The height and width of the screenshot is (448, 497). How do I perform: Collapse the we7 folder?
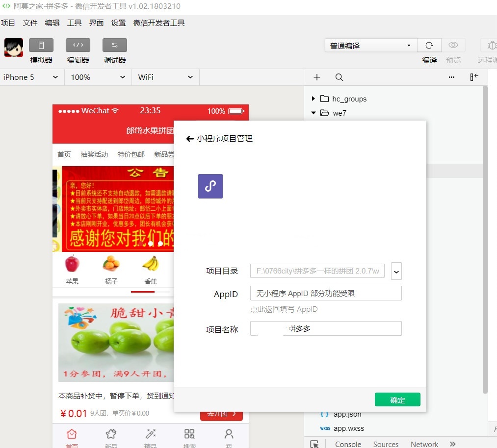[x=313, y=113]
